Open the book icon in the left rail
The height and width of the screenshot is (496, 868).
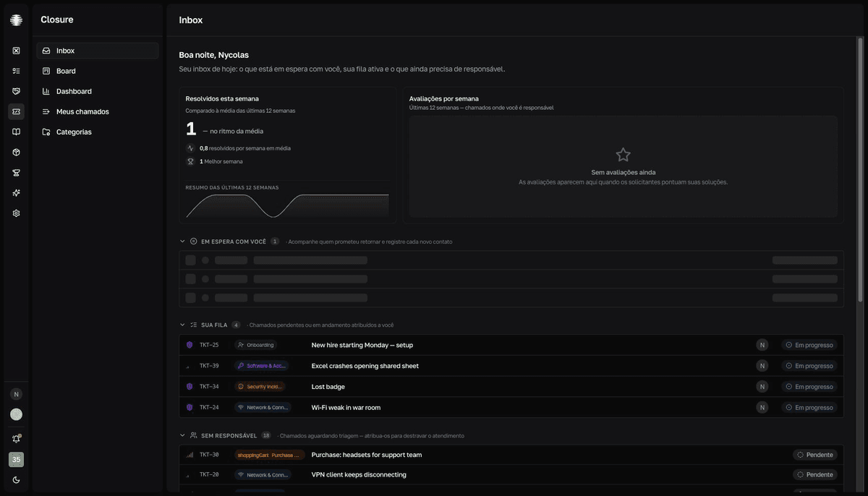pos(16,132)
